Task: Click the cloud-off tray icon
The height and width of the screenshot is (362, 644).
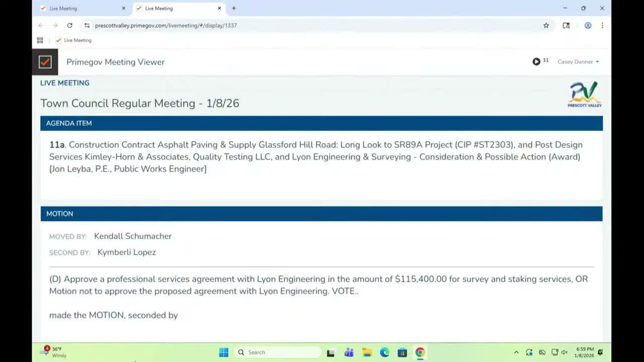Action: (x=542, y=352)
